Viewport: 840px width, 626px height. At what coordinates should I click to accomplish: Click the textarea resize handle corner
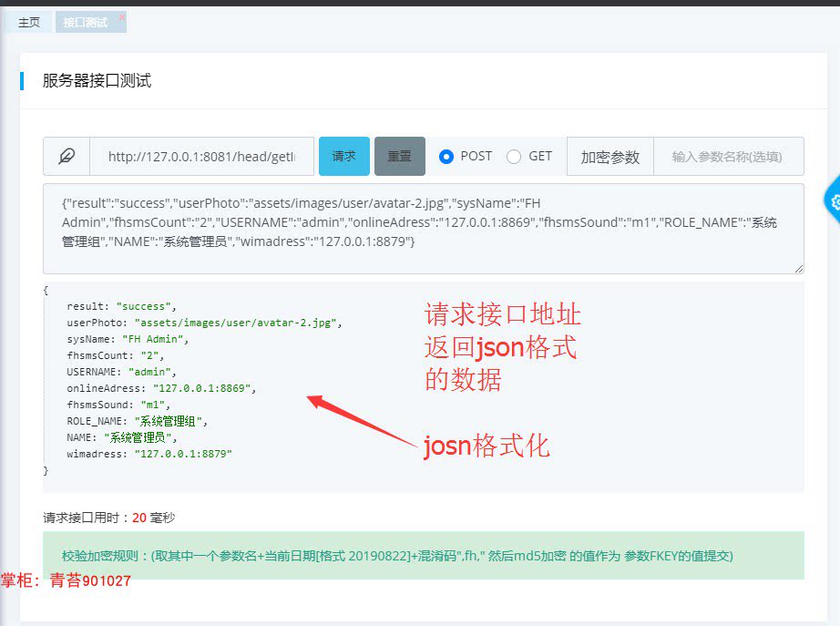799,269
